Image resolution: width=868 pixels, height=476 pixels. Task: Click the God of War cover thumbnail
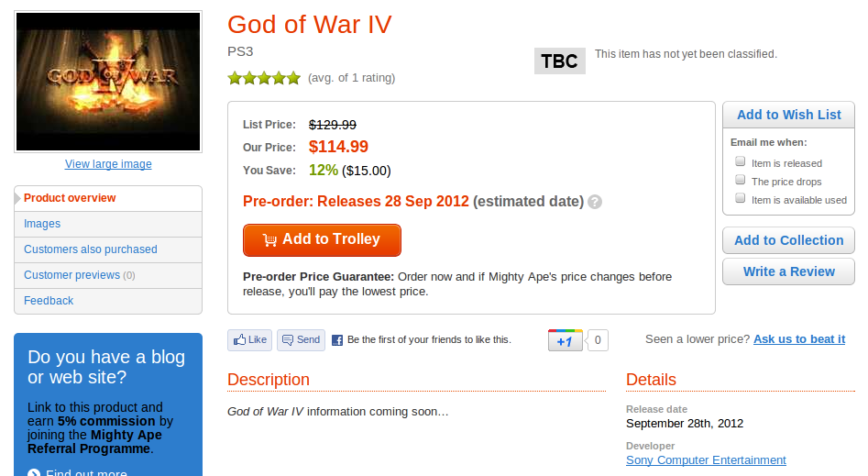(108, 82)
